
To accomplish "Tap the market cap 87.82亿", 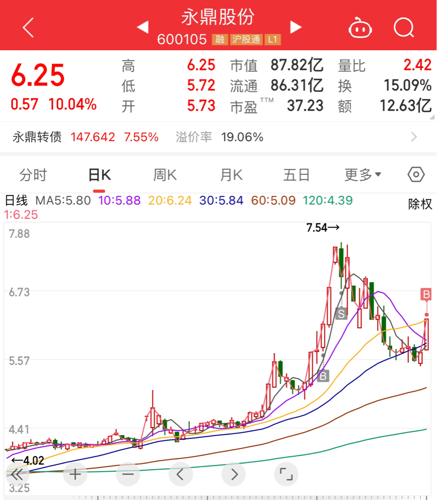I will click(297, 65).
